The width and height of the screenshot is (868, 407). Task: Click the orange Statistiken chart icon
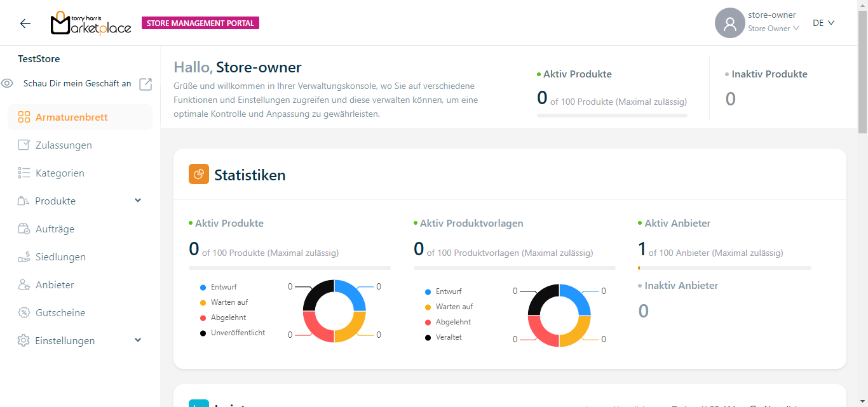pyautogui.click(x=199, y=175)
